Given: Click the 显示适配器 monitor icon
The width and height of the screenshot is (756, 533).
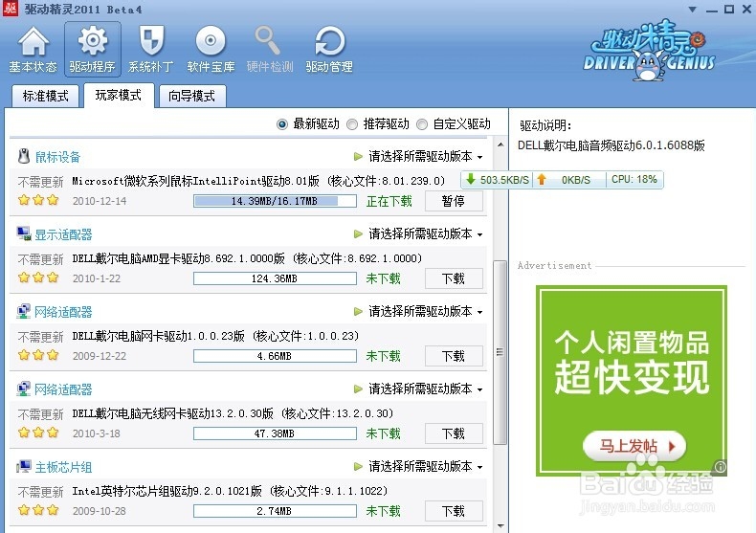Looking at the screenshot, I should coord(24,233).
